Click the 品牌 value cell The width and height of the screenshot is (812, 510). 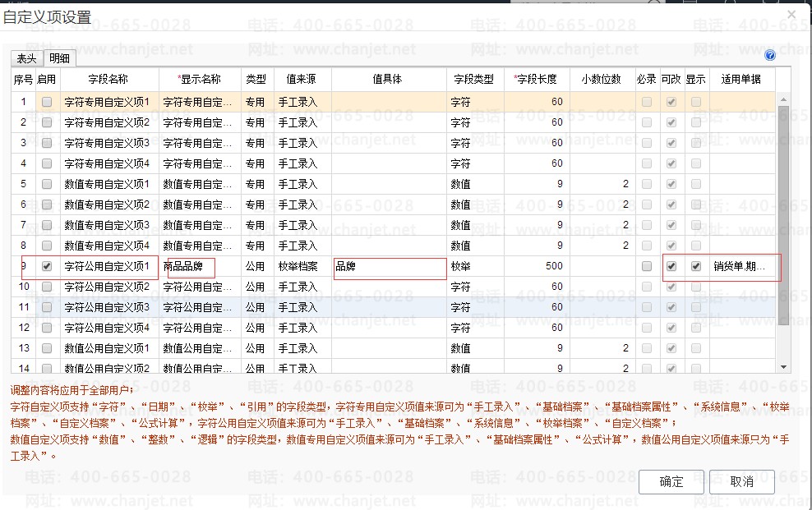click(389, 266)
